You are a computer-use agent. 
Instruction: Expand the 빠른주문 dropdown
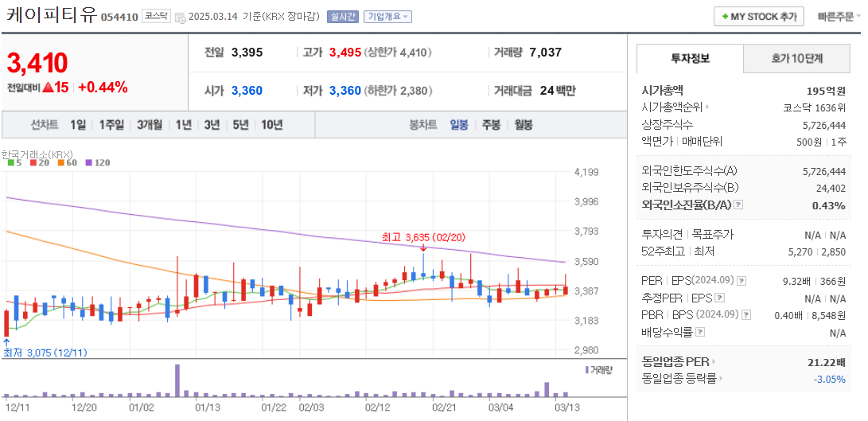click(x=839, y=17)
